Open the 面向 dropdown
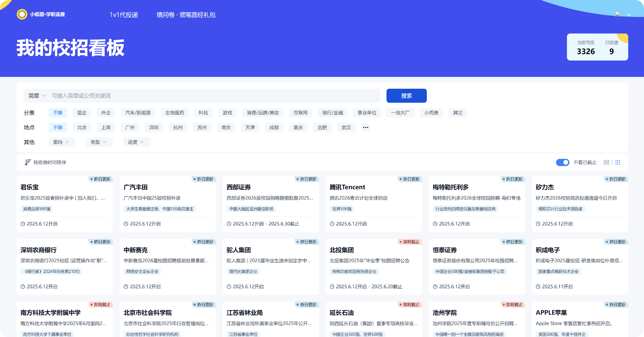Viewport: 644px width, 337px height. [62, 142]
